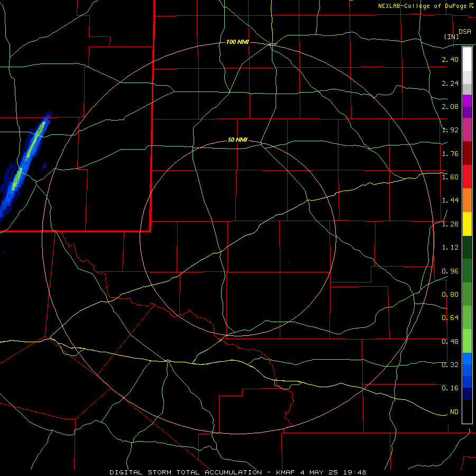Viewport: 476px width, 476px height.
Task: Select the 0.16 legend value
Action: point(450,388)
